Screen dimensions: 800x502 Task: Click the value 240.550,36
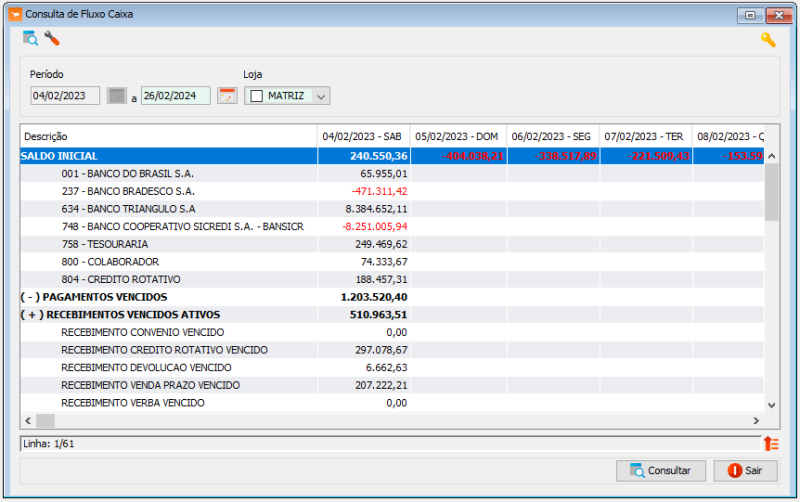coord(379,156)
